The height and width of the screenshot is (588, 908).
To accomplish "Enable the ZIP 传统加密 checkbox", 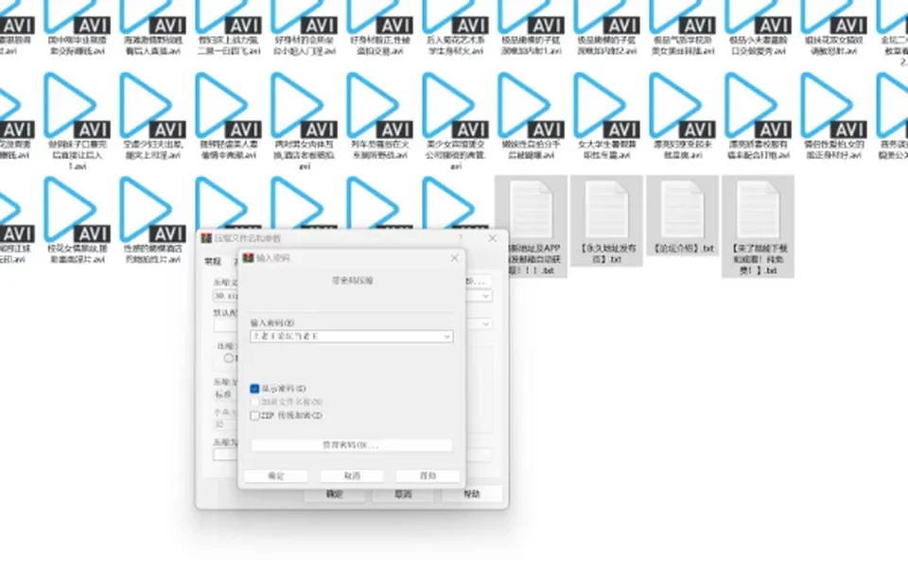I will click(254, 416).
